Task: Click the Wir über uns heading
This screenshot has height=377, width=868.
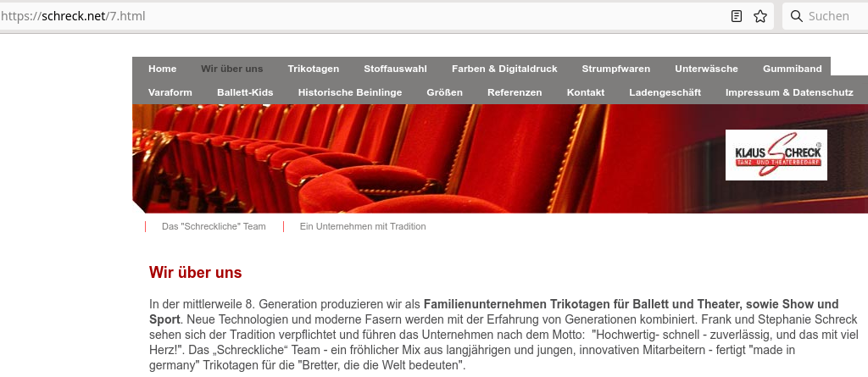Action: [x=196, y=272]
